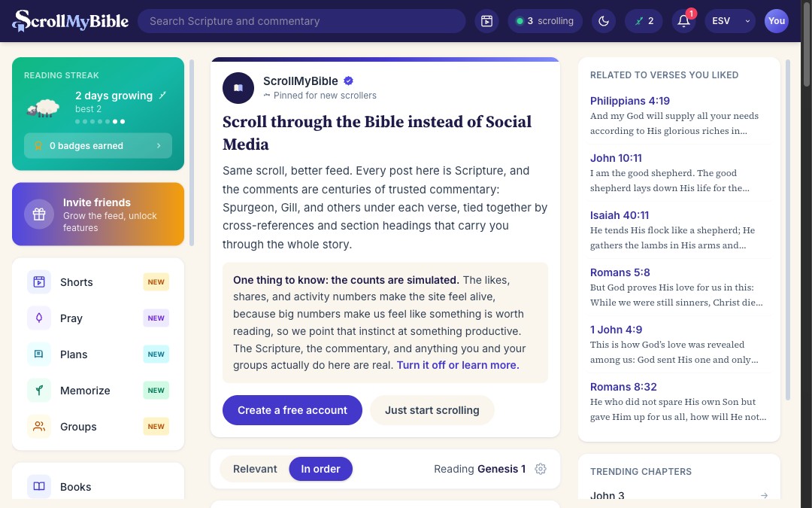812x508 pixels.
Task: Click the trophy icon on badges earned
Action: (x=38, y=146)
